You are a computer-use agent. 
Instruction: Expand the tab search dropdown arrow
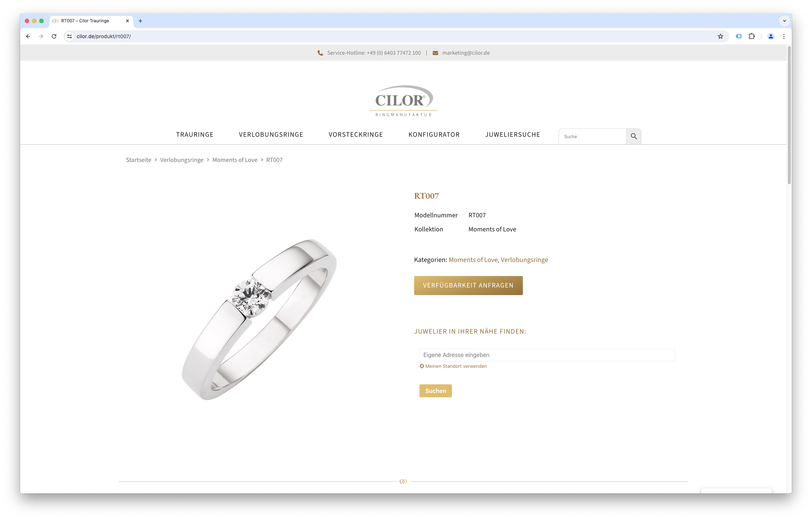(x=784, y=21)
